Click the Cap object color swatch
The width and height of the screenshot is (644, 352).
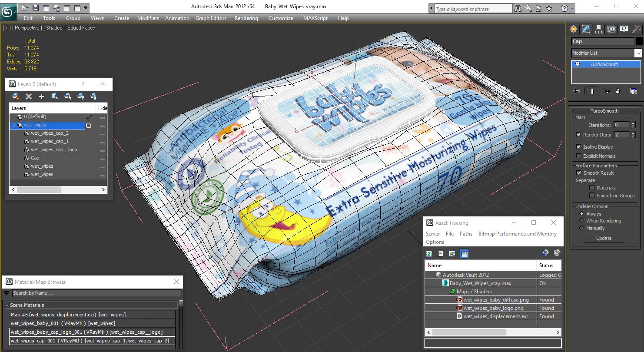point(639,41)
